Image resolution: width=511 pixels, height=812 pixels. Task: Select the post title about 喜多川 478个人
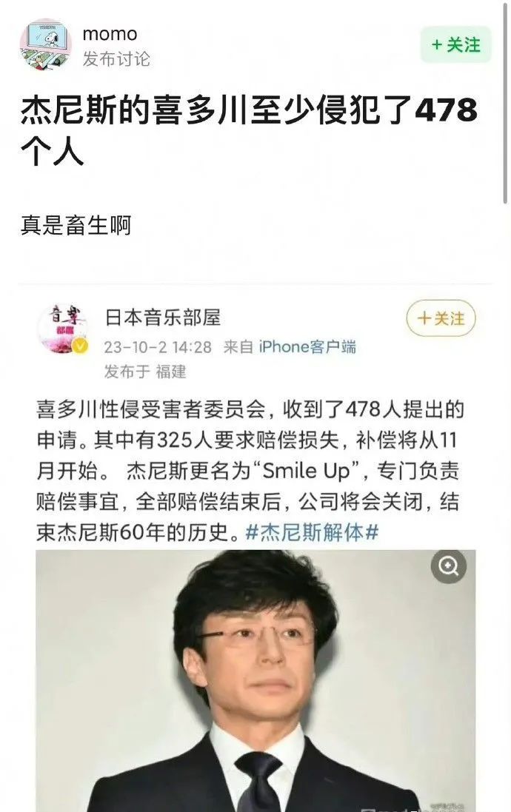coord(249,130)
